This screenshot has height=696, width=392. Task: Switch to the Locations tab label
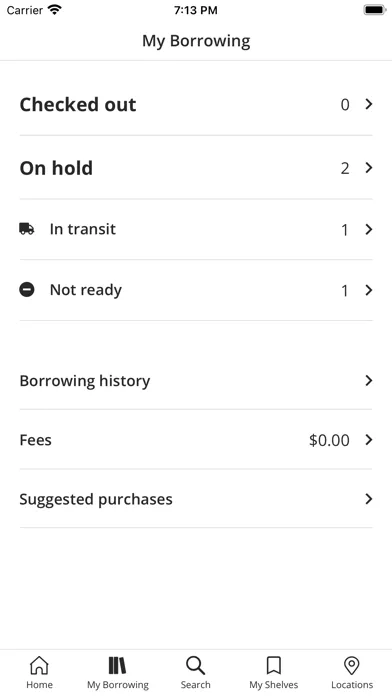tap(352, 685)
